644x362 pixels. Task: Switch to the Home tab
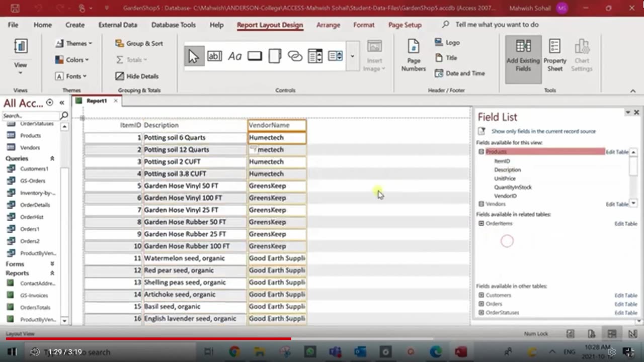42,25
